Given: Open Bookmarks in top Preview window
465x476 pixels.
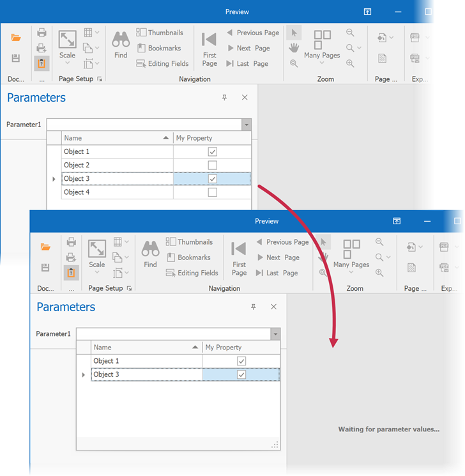Looking at the screenshot, I should (159, 48).
